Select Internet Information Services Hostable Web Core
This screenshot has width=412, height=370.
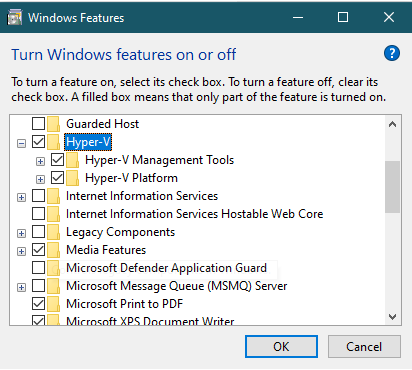(x=195, y=214)
